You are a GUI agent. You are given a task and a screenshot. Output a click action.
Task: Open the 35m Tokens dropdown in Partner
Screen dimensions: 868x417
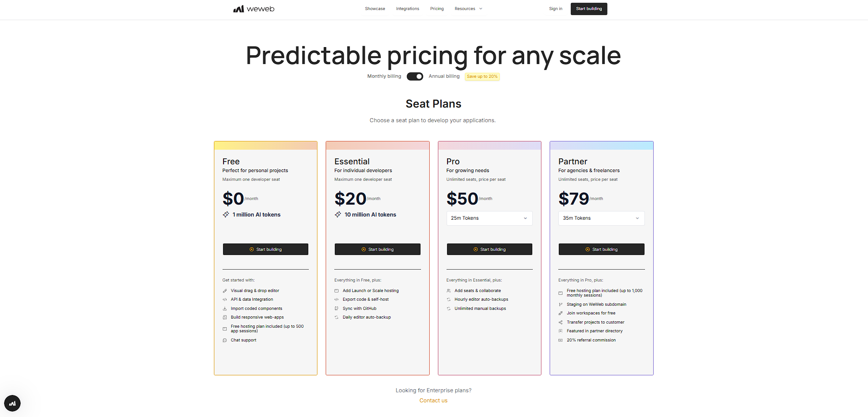601,218
